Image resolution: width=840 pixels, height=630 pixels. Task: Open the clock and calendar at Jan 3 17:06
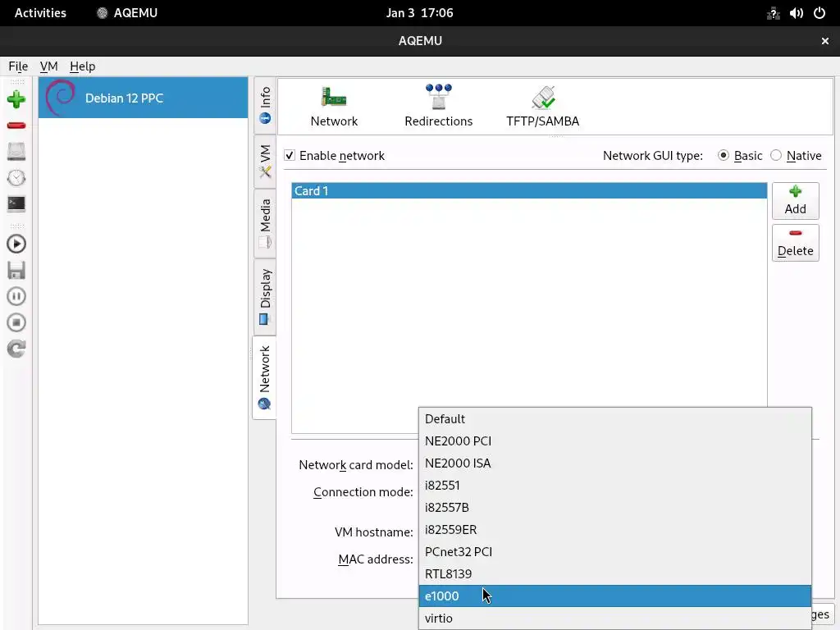[x=419, y=13]
